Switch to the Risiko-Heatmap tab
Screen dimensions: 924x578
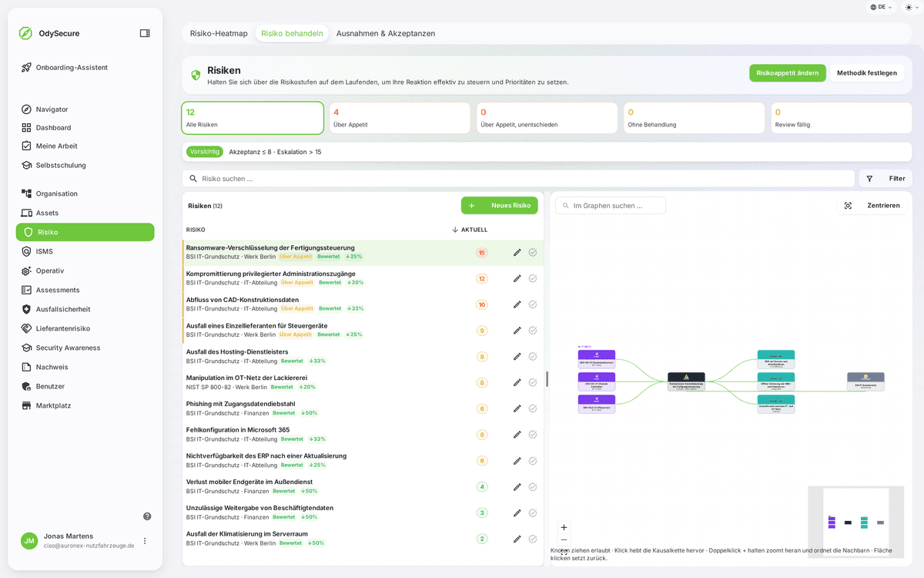click(219, 34)
